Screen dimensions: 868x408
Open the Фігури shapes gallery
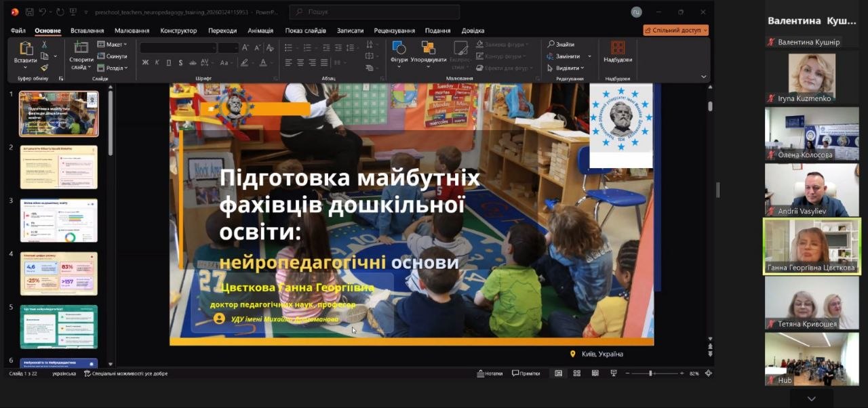(x=399, y=54)
